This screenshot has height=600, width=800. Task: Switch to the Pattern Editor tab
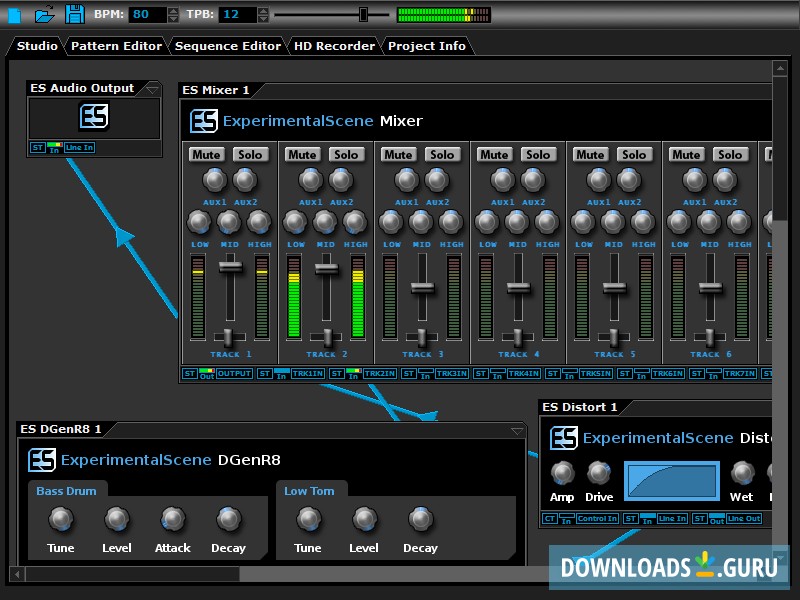116,45
